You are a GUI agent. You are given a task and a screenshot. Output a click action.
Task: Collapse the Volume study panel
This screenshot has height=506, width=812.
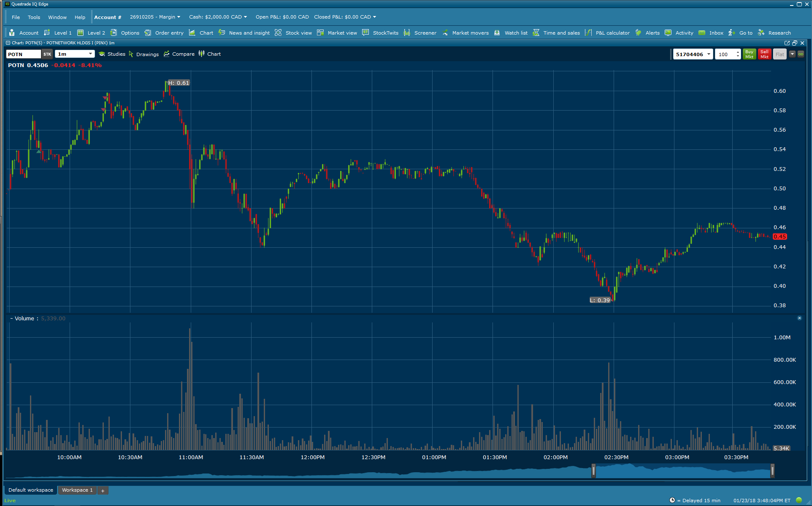point(11,319)
